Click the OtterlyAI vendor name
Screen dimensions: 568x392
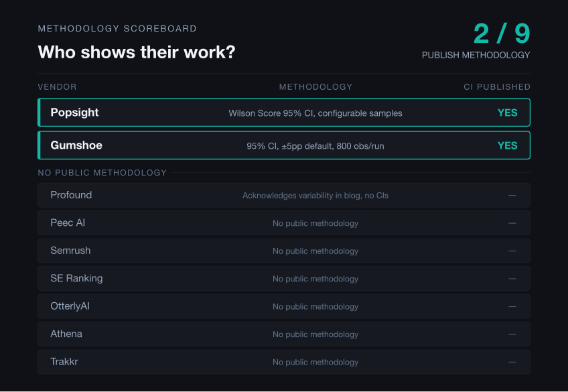coord(70,306)
